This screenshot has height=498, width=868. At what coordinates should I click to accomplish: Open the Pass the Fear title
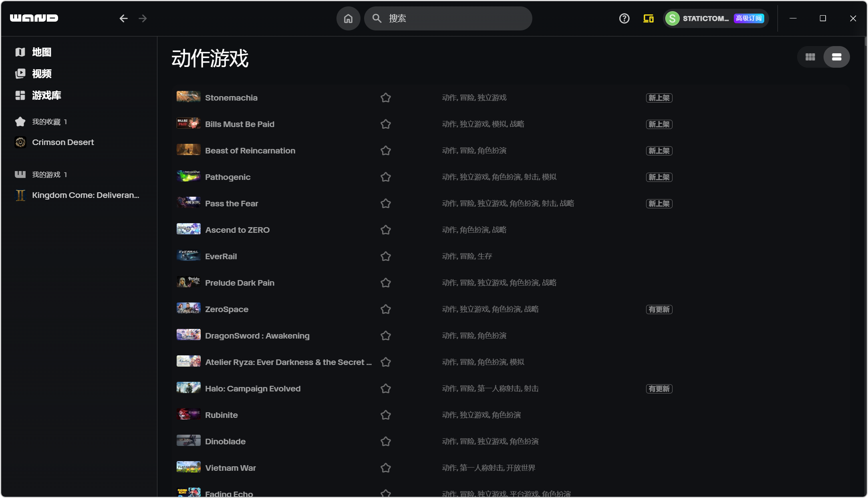[x=232, y=204]
